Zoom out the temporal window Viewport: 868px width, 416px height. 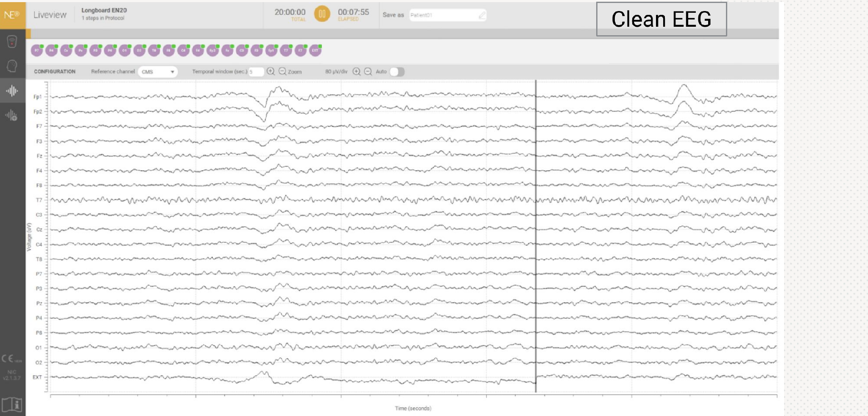(x=282, y=71)
